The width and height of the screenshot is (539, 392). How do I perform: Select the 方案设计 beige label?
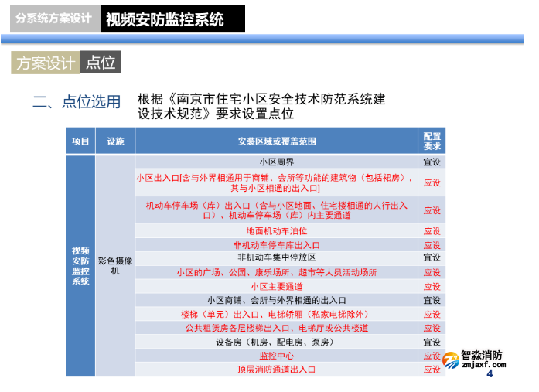[45, 63]
